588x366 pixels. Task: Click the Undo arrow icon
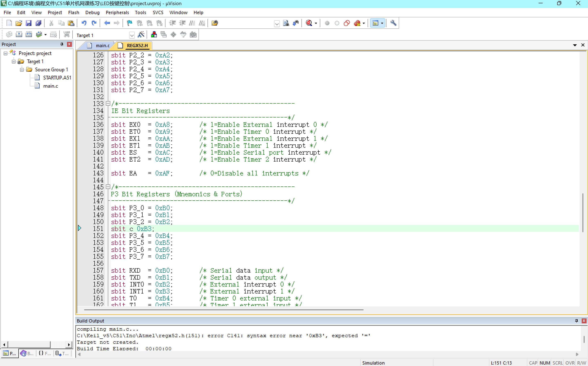point(84,23)
